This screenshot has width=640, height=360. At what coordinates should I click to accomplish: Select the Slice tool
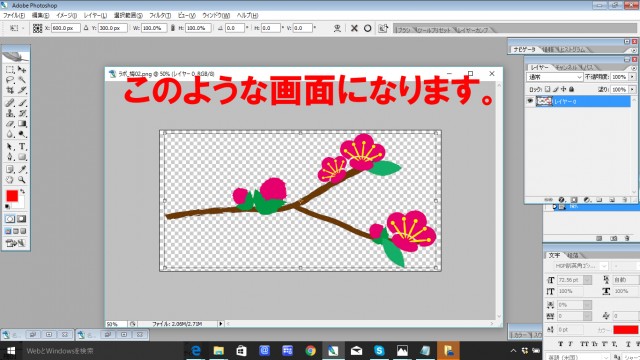22,90
